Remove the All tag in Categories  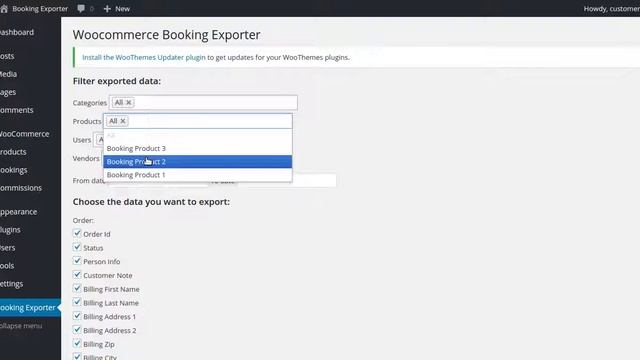click(x=129, y=102)
